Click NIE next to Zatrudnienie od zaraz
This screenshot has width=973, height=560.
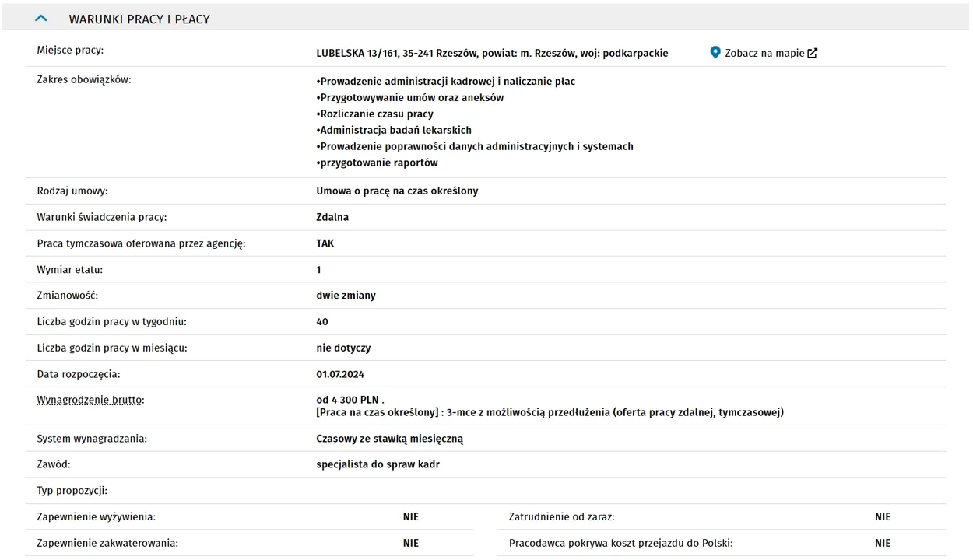pyautogui.click(x=883, y=517)
